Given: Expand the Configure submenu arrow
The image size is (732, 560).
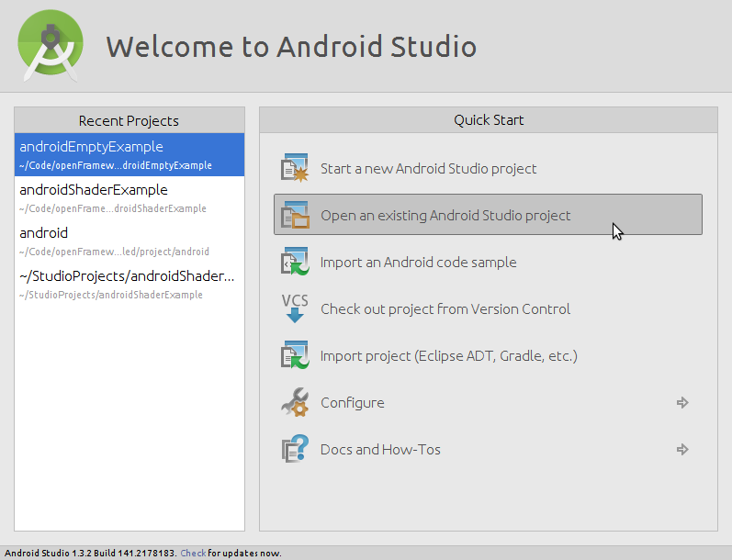Looking at the screenshot, I should (682, 403).
